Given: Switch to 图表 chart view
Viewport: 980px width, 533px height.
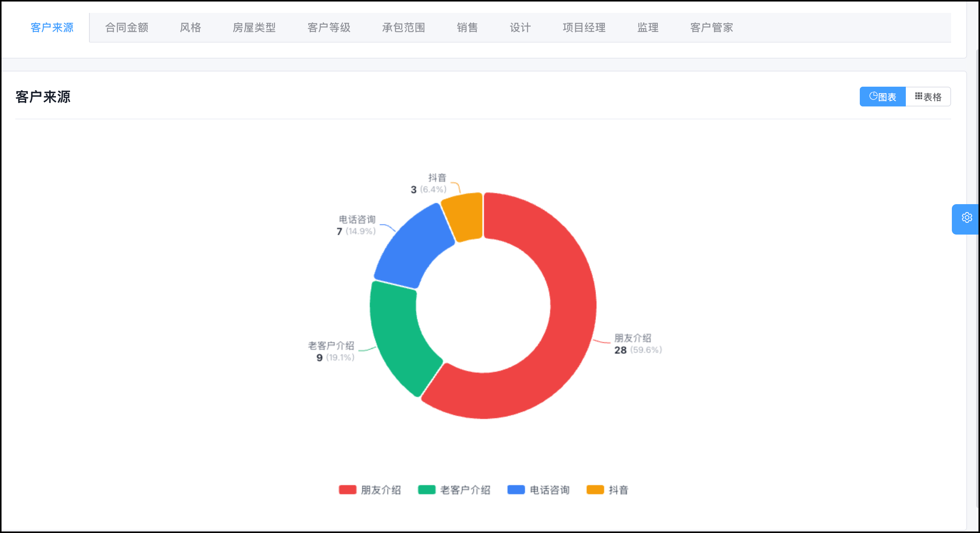Looking at the screenshot, I should point(883,97).
